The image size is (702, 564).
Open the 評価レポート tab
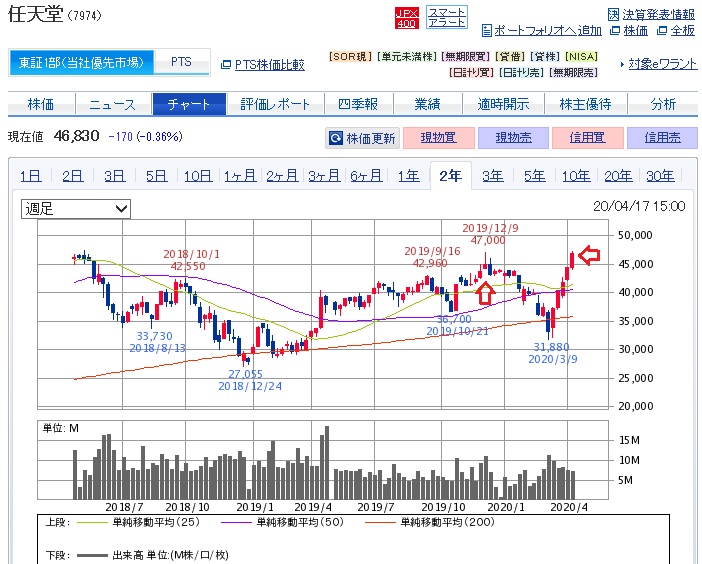pos(275,104)
